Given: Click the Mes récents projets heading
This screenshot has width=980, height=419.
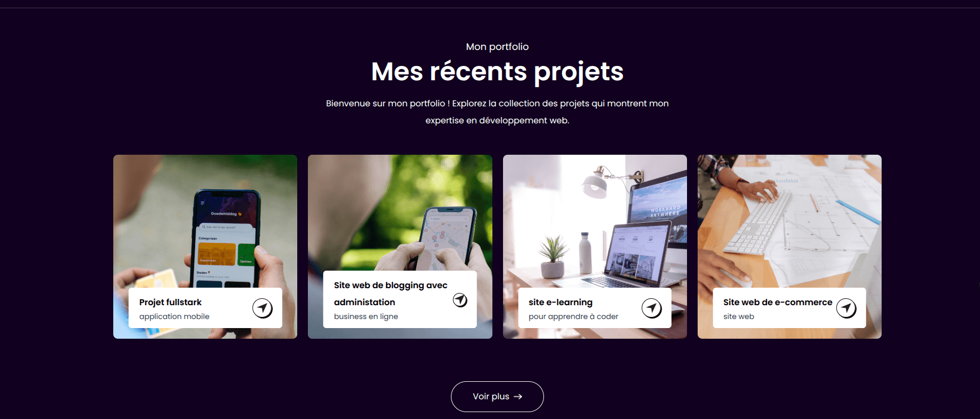Looking at the screenshot, I should 497,72.
